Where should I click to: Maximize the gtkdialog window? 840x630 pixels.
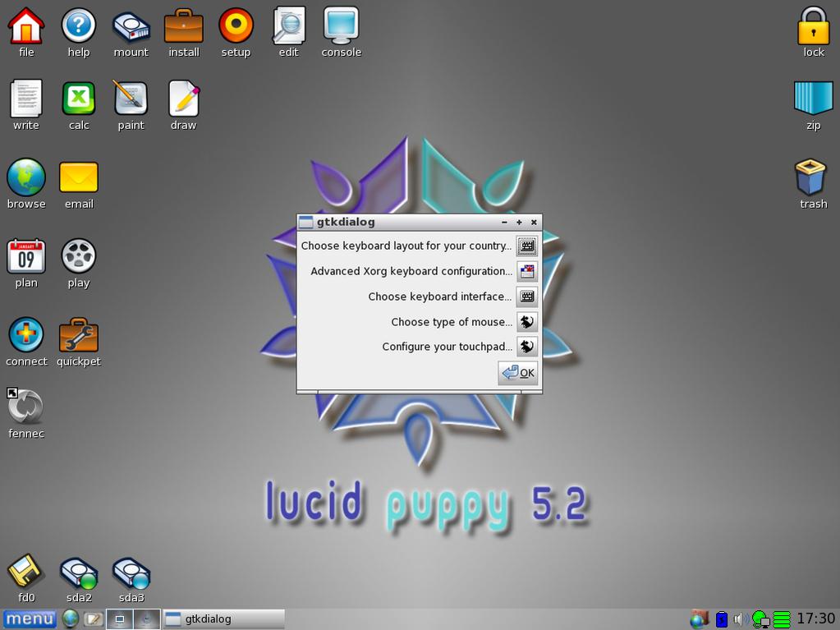(519, 223)
